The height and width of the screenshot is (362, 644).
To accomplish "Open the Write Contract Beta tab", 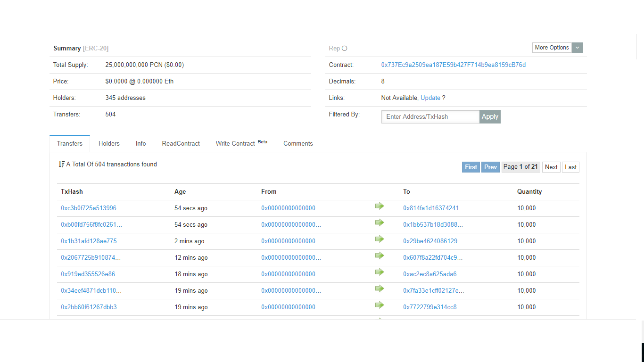I will tap(241, 143).
